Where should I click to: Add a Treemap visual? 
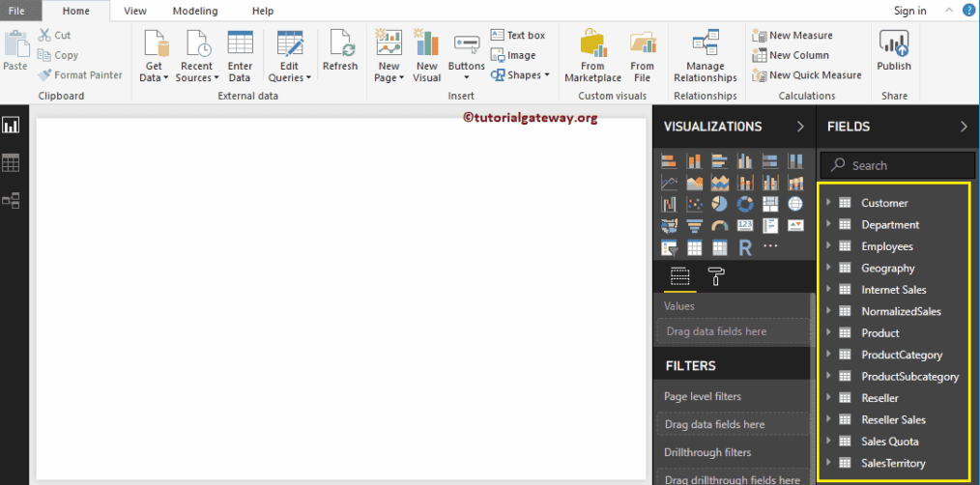[x=770, y=204]
